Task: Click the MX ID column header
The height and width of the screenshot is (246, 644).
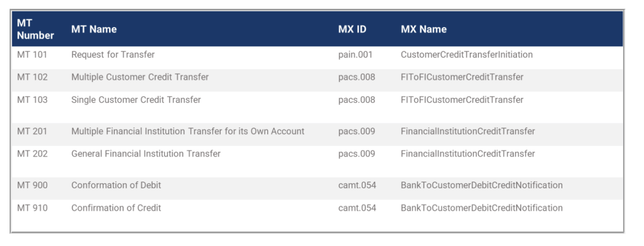Action: coord(352,29)
